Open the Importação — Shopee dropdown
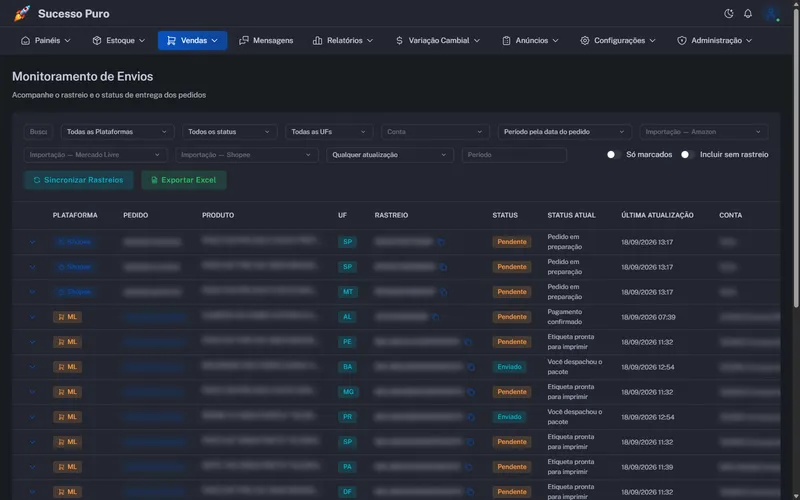The height and width of the screenshot is (500, 800). tap(247, 155)
